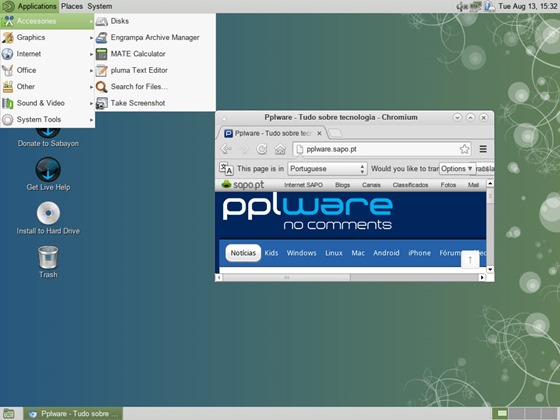Click the back-to-top arrow button

(x=470, y=260)
